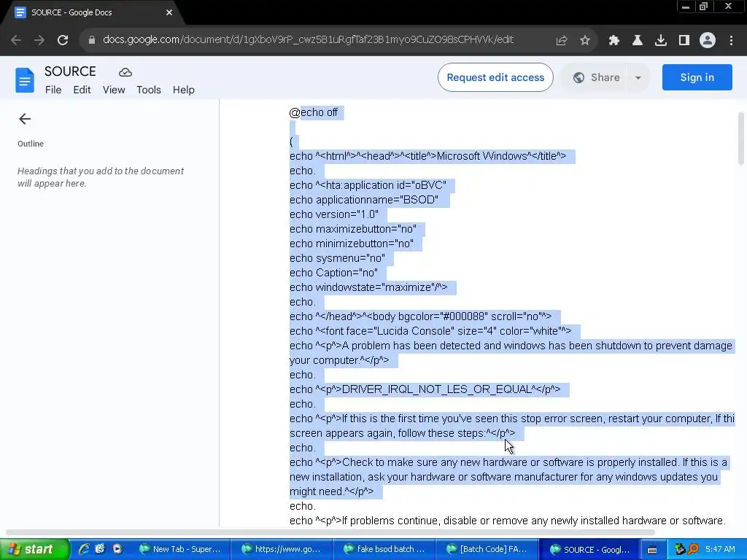This screenshot has height=560, width=747.
Task: Click the text DRIVER_IRQL_NOT_LES_OR_EQUAL
Action: (436, 389)
